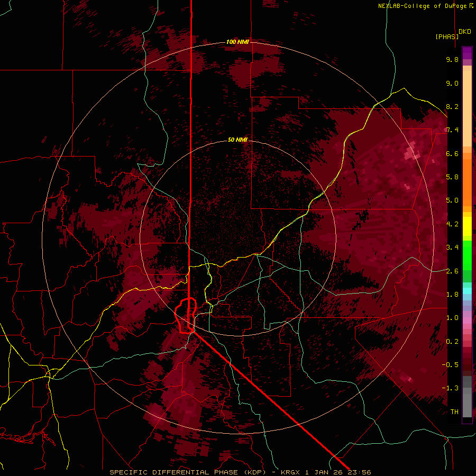Click the 2.6 scale value

coord(452,271)
